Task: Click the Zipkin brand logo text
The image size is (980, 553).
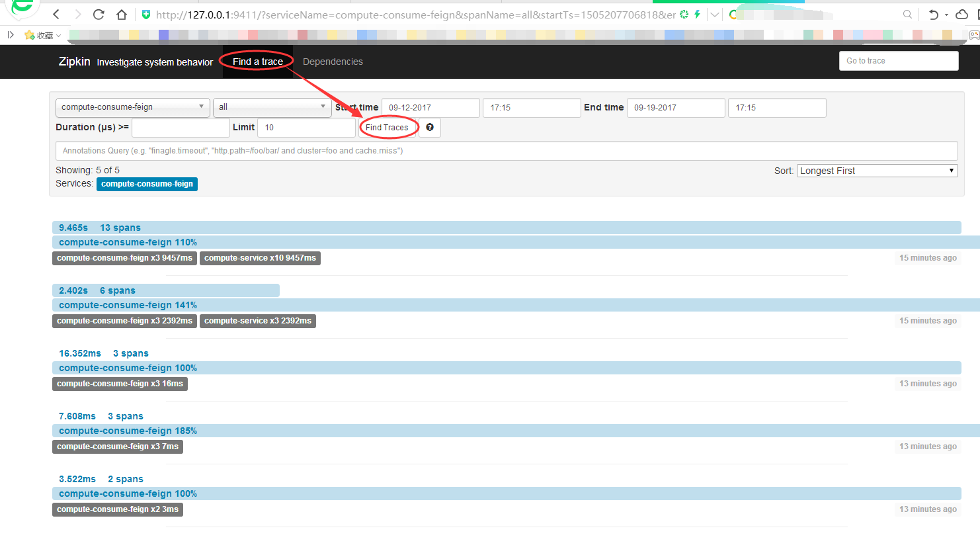Action: 74,61
